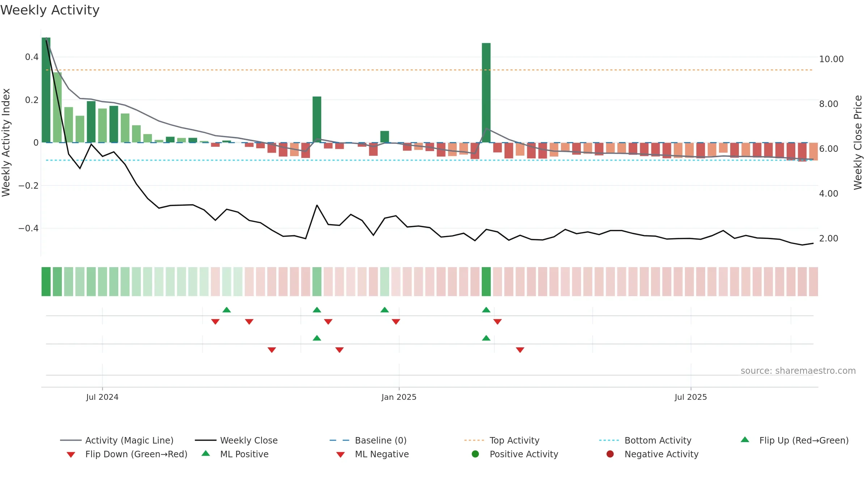Click the 6.00 right axis price label
The width and height of the screenshot is (868, 488).
point(829,149)
